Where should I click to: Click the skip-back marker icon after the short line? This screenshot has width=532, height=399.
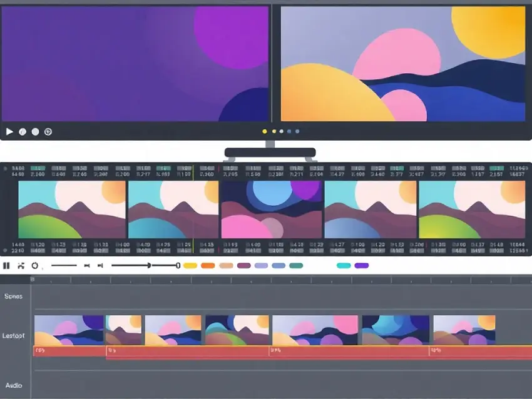coord(86,266)
